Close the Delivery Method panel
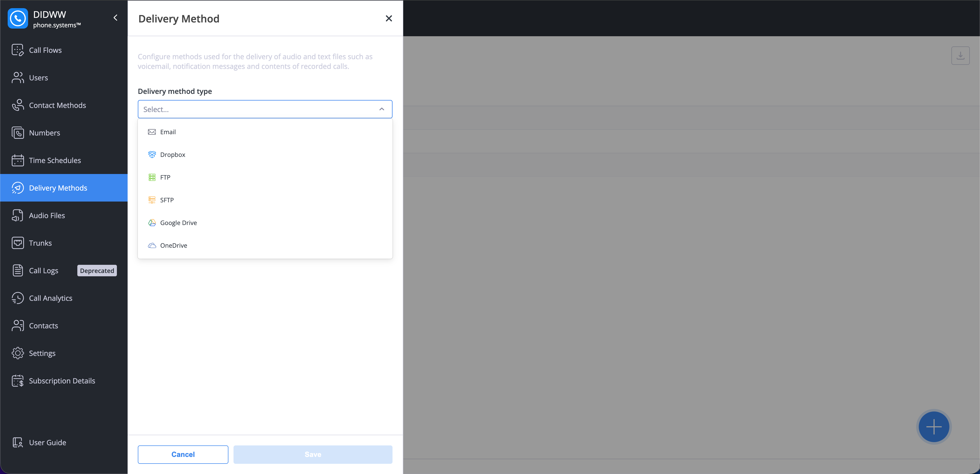980x474 pixels. [x=388, y=19]
